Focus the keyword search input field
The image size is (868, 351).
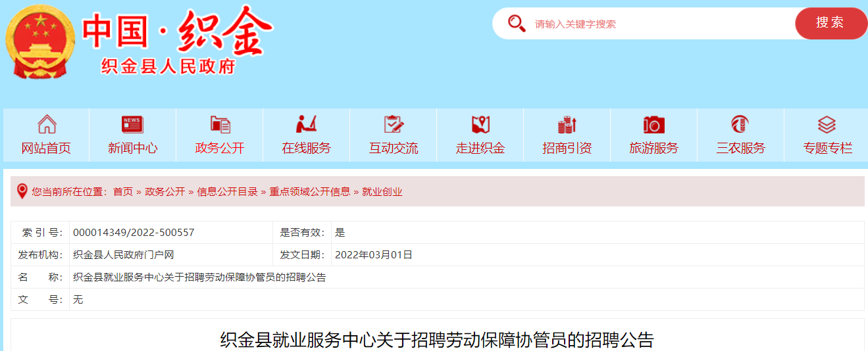click(x=658, y=24)
